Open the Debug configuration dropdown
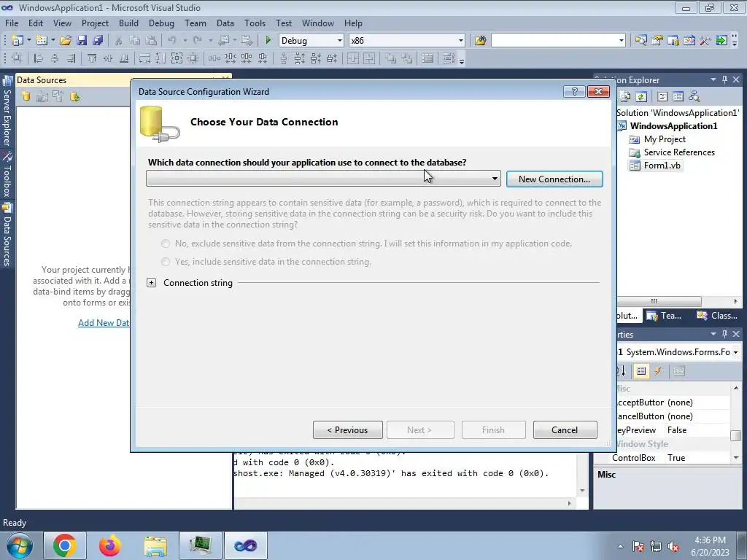The width and height of the screenshot is (747, 560). 340,41
